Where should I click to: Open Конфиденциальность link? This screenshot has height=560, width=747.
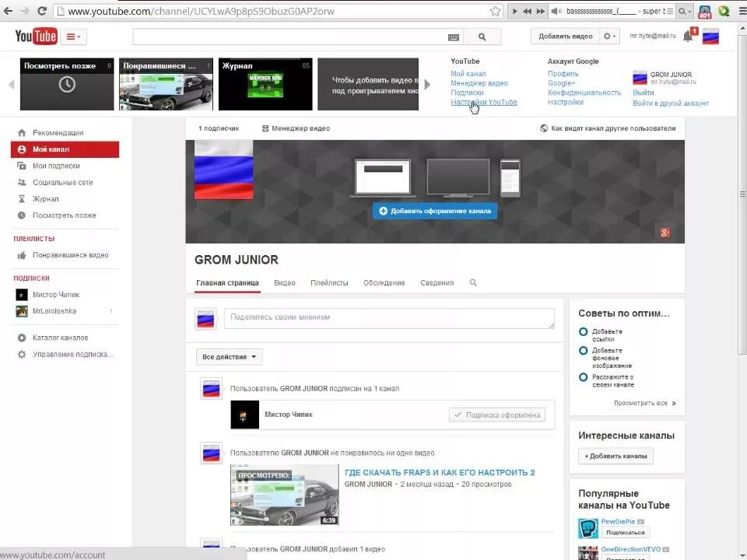click(x=584, y=93)
